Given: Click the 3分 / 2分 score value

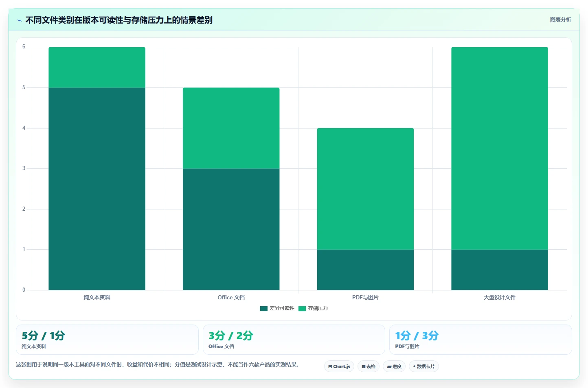Looking at the screenshot, I should click(x=230, y=336).
